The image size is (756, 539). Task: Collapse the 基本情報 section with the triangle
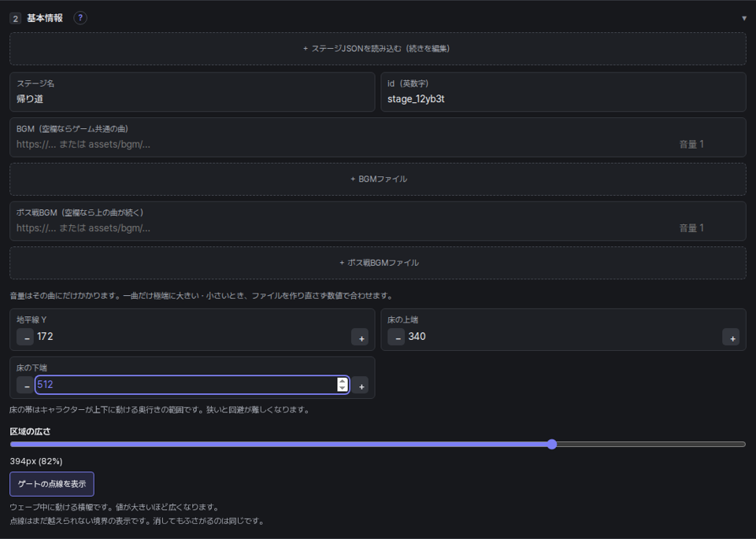pos(744,18)
